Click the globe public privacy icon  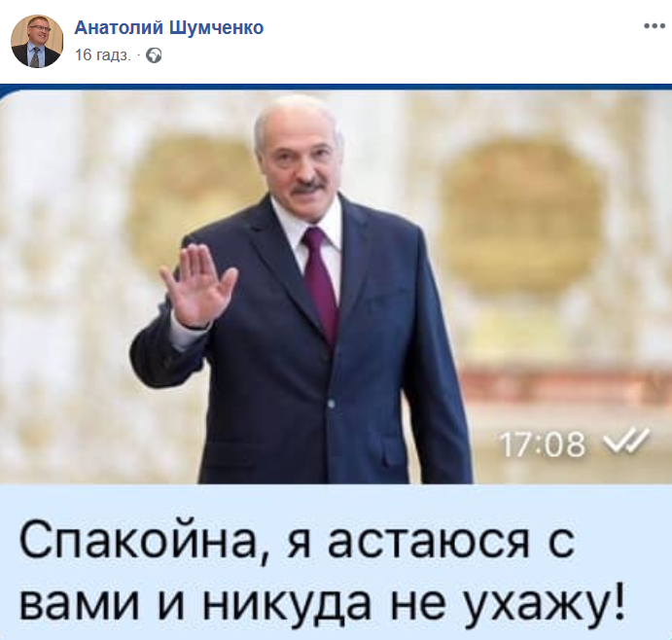(154, 55)
